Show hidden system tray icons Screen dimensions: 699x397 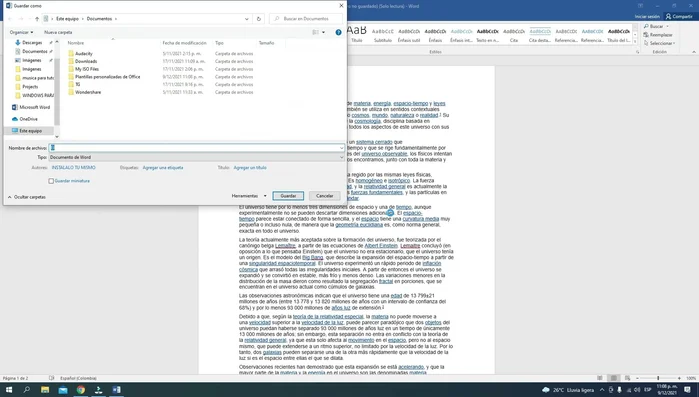coord(602,390)
